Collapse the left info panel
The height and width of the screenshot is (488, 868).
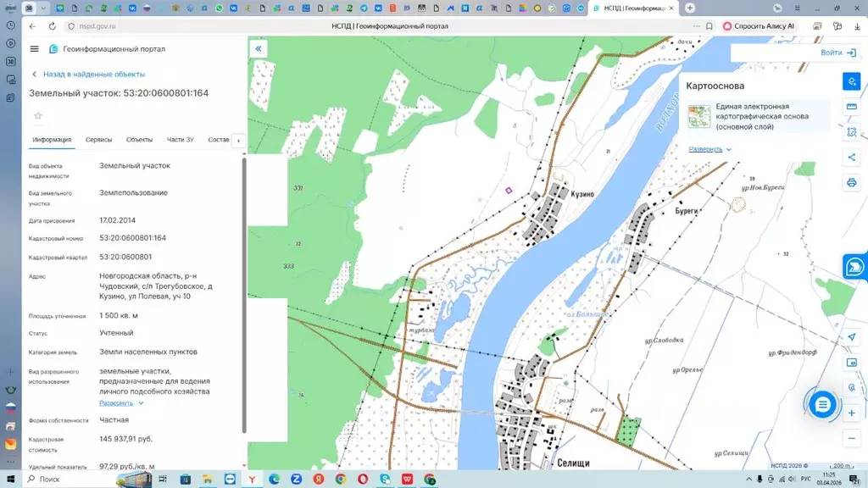(x=259, y=49)
